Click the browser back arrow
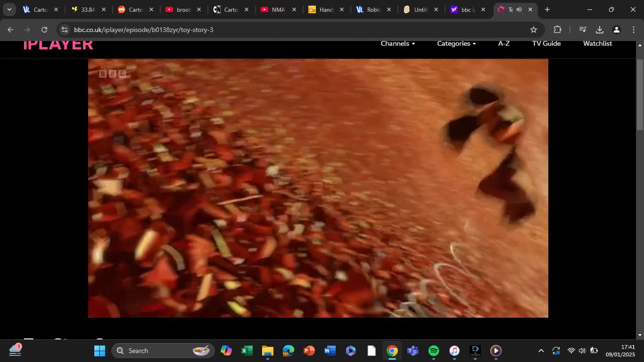Image resolution: width=644 pixels, height=362 pixels. point(10,30)
